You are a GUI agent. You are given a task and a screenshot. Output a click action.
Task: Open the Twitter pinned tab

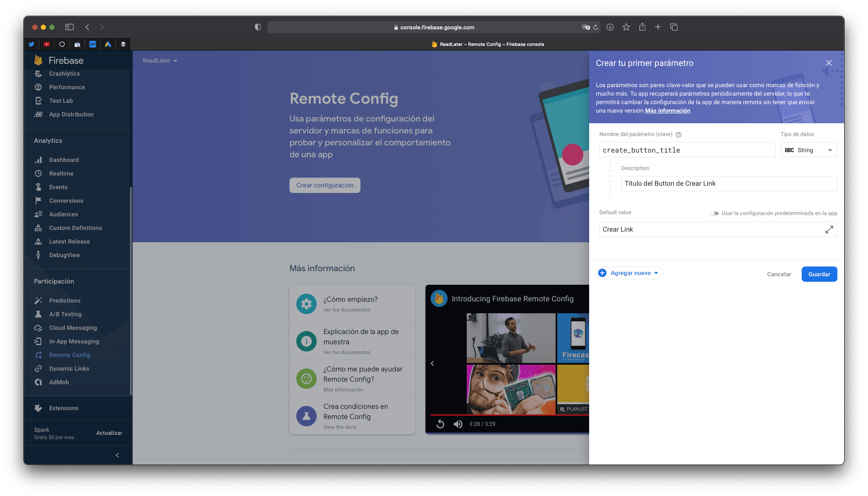point(31,44)
